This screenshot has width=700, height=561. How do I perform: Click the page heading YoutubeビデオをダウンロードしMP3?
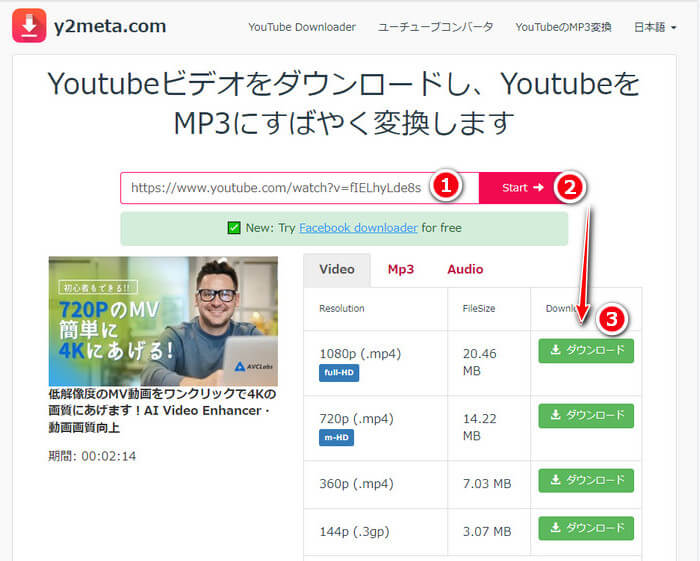[344, 103]
